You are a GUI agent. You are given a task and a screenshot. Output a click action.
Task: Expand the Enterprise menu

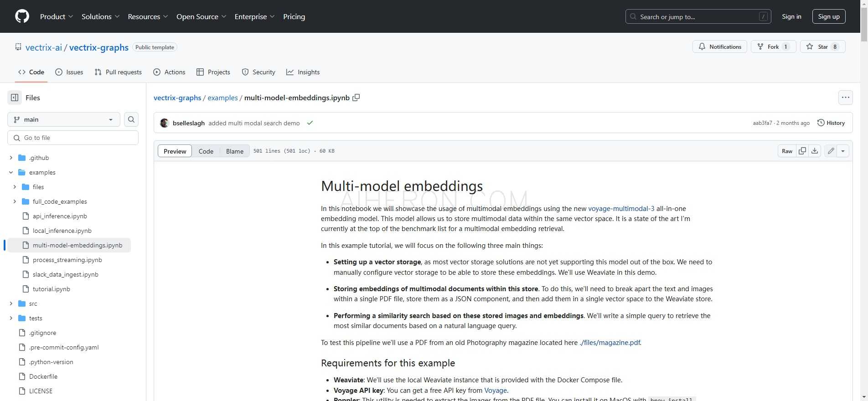254,16
